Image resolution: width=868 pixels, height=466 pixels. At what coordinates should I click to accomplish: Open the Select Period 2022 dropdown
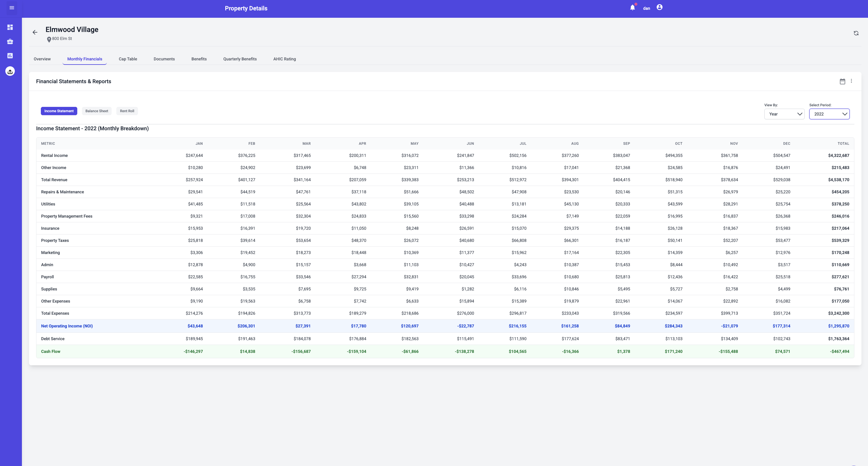coord(829,114)
